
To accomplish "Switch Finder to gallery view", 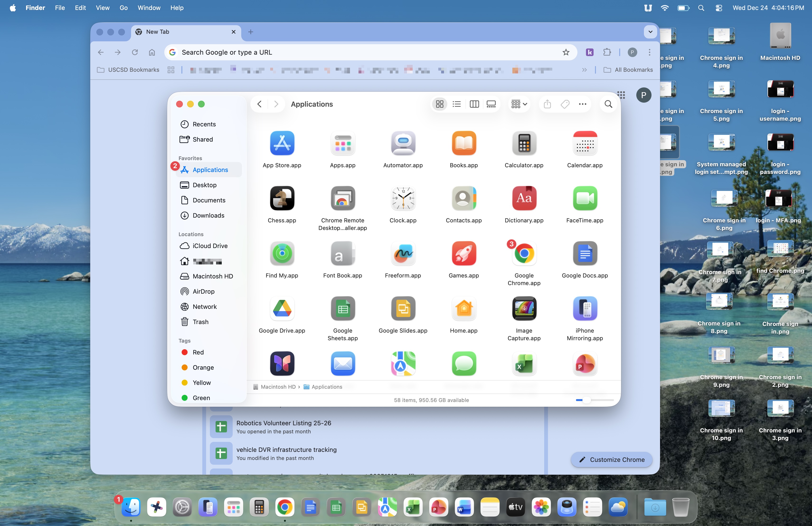I will (x=491, y=104).
